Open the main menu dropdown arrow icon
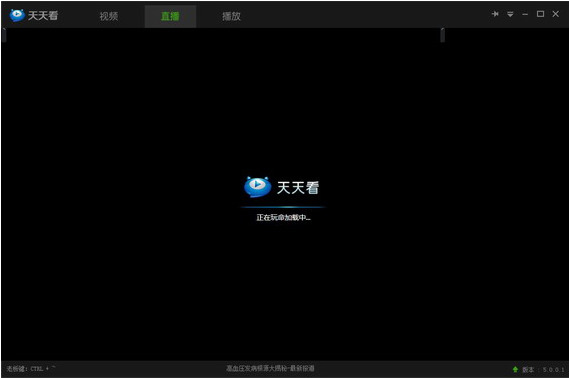Image resolution: width=569 pixels, height=378 pixels. [x=510, y=14]
